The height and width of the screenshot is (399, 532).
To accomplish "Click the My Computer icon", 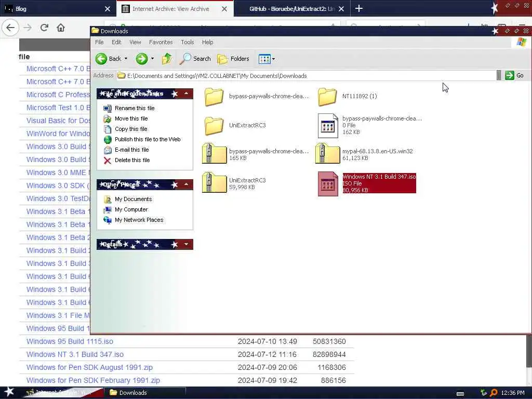I will [x=108, y=210].
